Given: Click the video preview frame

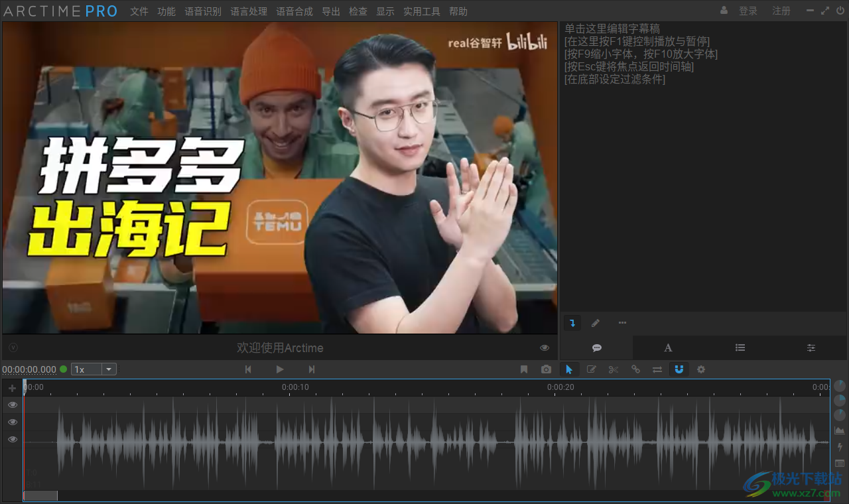Looking at the screenshot, I should (280, 178).
